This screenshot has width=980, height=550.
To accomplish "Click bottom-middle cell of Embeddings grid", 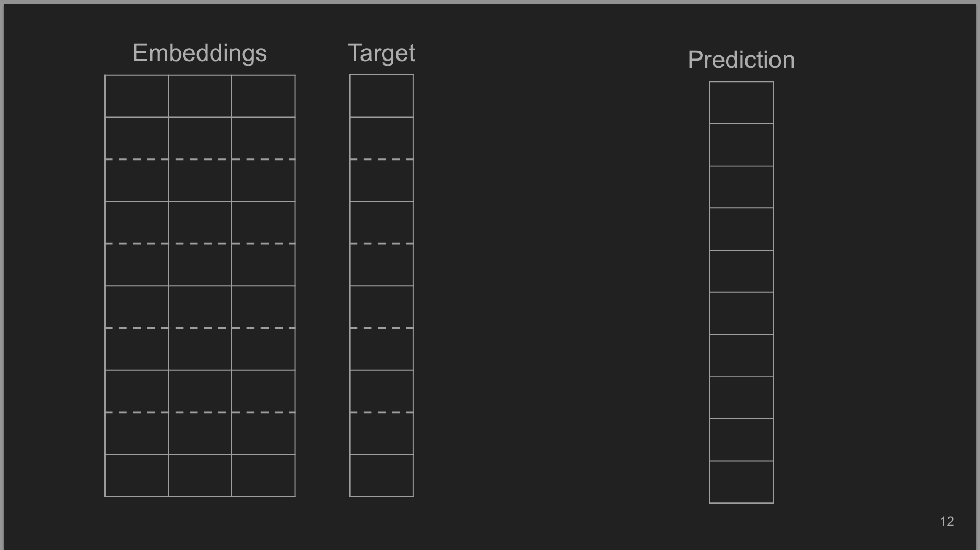I will pos(200,475).
